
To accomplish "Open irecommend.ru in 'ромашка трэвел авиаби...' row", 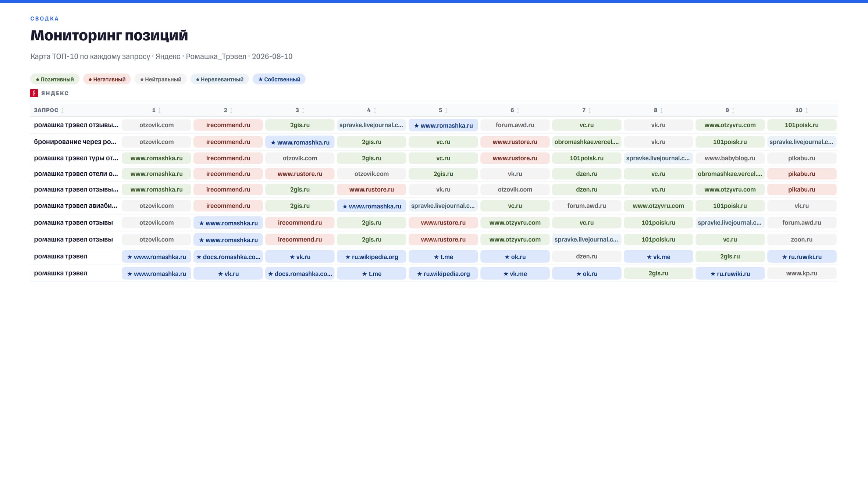I will (x=228, y=206).
